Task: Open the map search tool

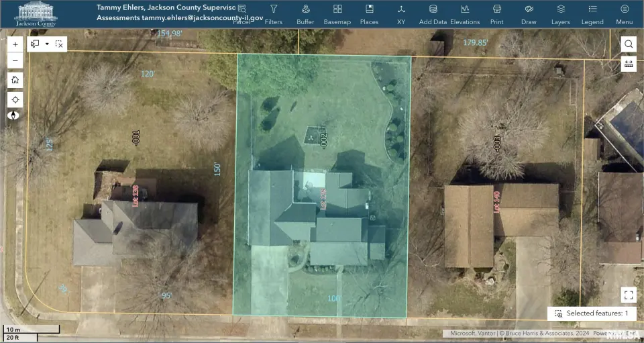Action: pyautogui.click(x=629, y=44)
